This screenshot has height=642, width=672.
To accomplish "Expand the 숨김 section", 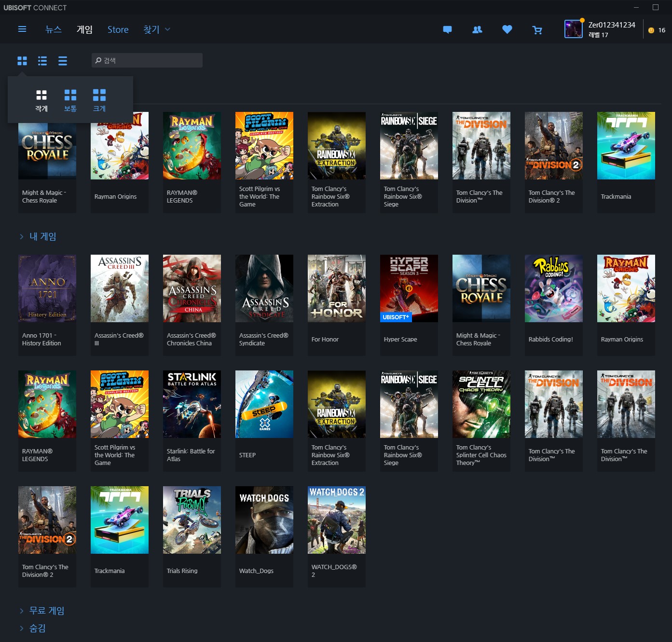I will [x=32, y=628].
